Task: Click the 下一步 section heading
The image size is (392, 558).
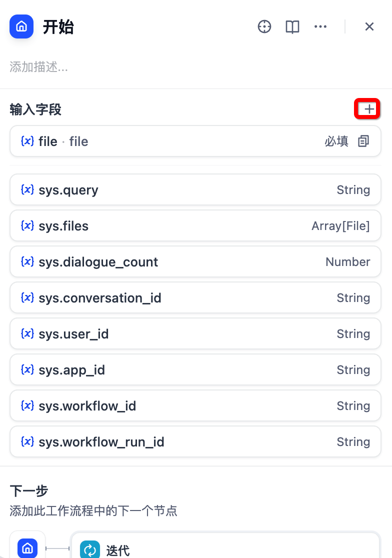Action: coord(29,490)
